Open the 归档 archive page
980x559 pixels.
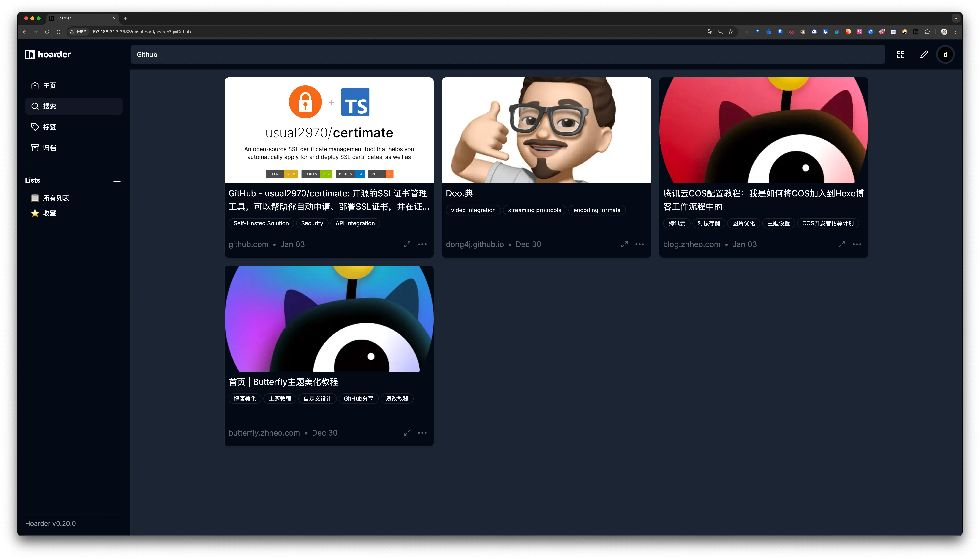[x=49, y=147]
